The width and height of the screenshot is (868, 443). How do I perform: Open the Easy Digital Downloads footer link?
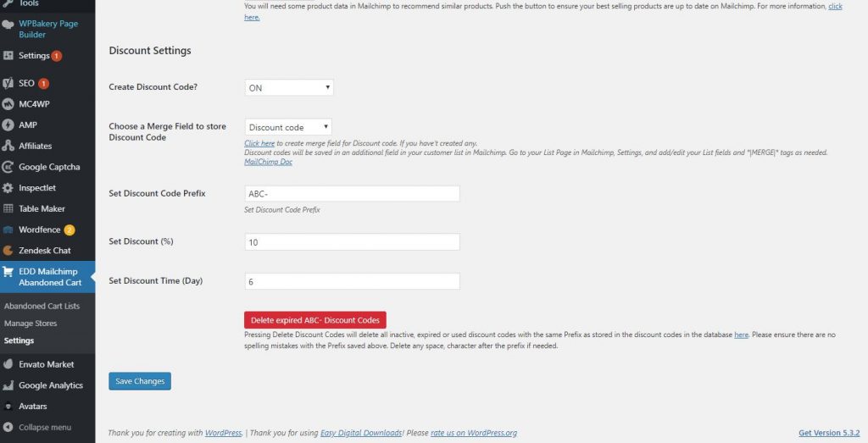361,433
